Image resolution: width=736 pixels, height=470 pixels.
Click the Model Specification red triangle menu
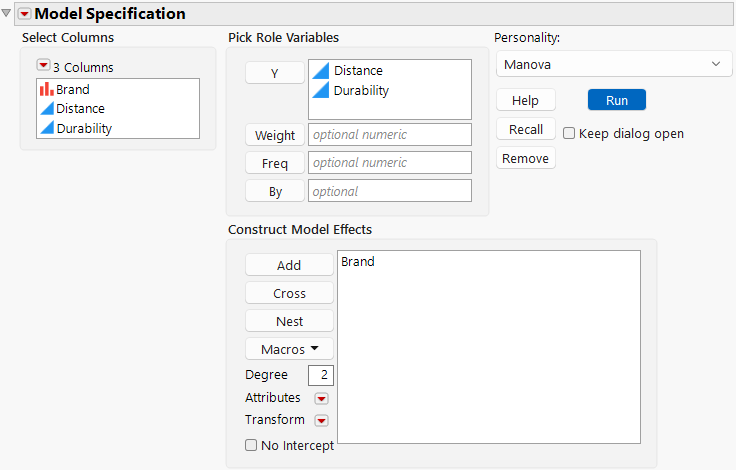point(25,14)
